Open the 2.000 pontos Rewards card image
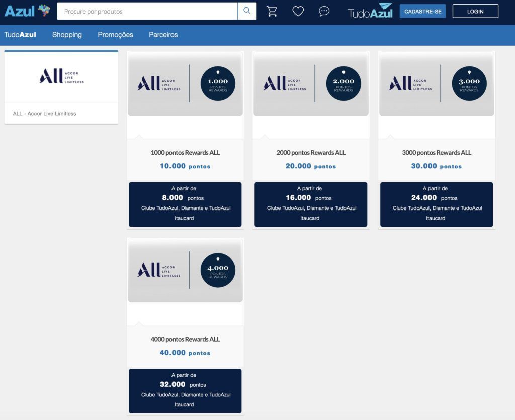 click(311, 84)
